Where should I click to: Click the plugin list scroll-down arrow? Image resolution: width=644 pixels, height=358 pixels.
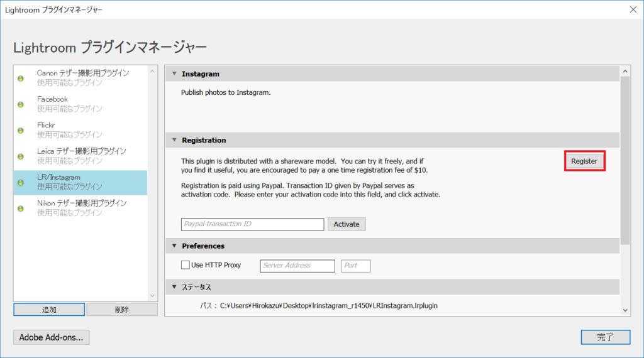[x=152, y=296]
